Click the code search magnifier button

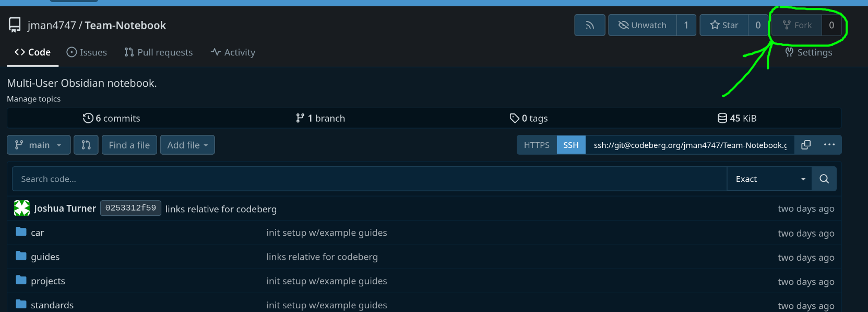[824, 179]
